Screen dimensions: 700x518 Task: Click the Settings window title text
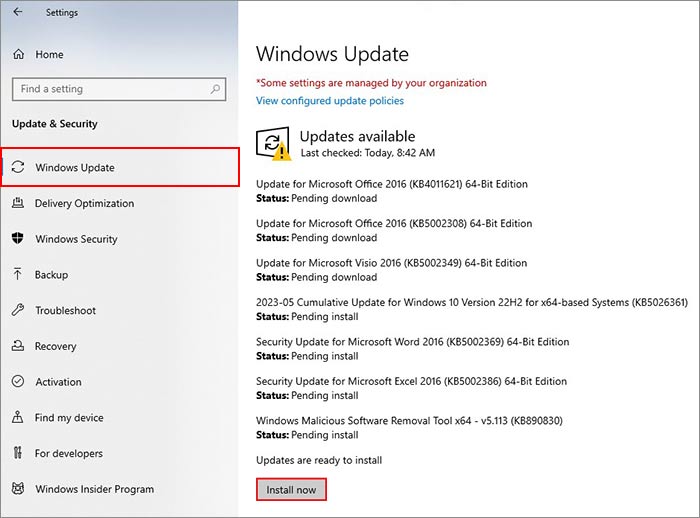[x=62, y=13]
